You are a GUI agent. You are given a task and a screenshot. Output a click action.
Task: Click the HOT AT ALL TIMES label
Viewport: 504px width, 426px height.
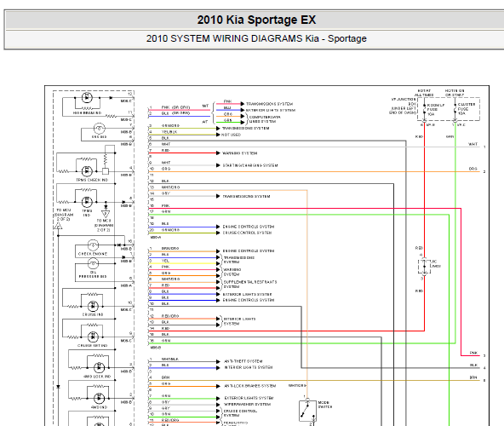pos(424,93)
